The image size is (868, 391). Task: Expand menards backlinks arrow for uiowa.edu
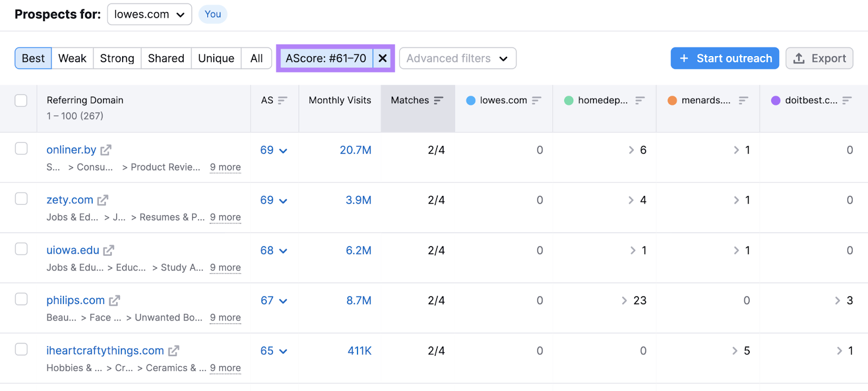pos(736,250)
